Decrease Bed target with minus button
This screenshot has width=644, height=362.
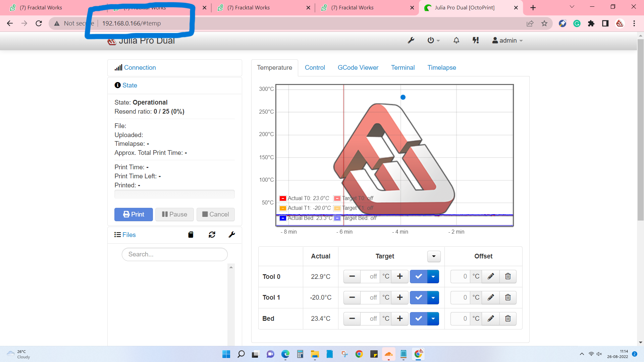(x=352, y=319)
